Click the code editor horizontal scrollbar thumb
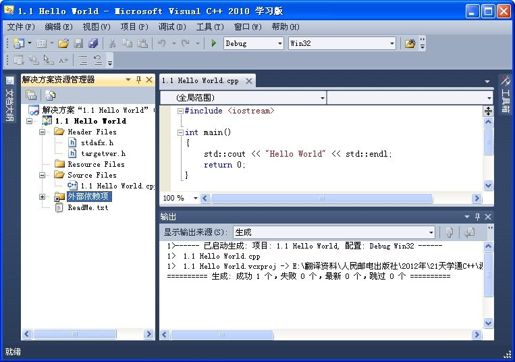The width and height of the screenshot is (515, 362). 322,199
